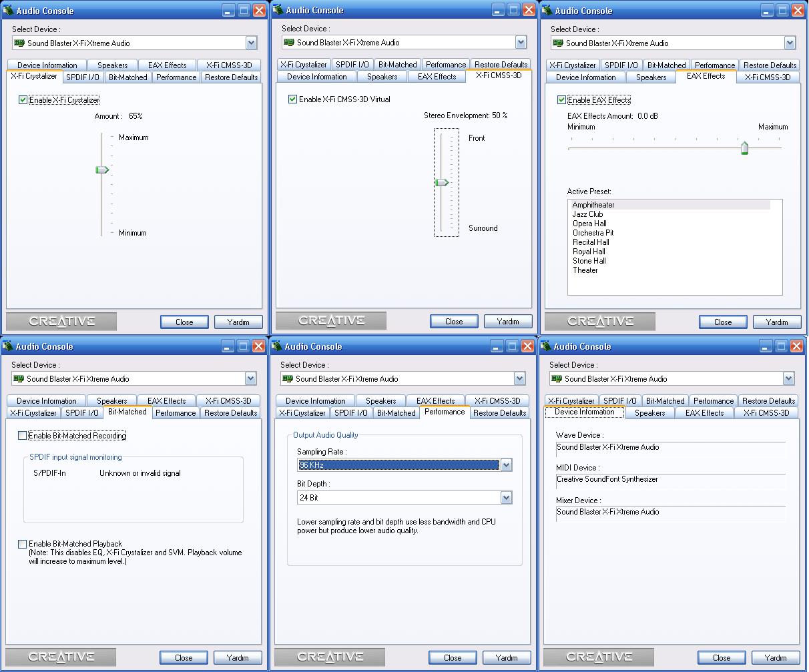This screenshot has width=809, height=672.
Task: Open Select Device dropdown in the Performance window
Action: [519, 379]
